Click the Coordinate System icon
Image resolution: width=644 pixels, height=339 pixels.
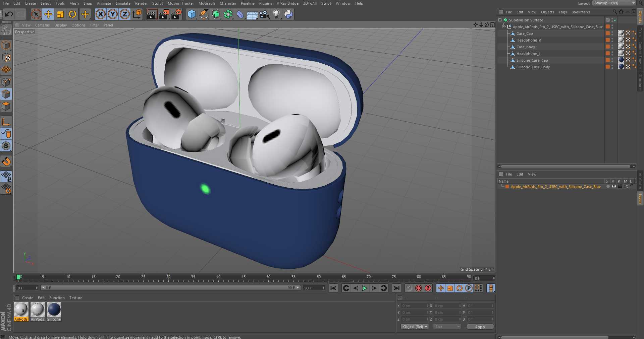(x=137, y=14)
